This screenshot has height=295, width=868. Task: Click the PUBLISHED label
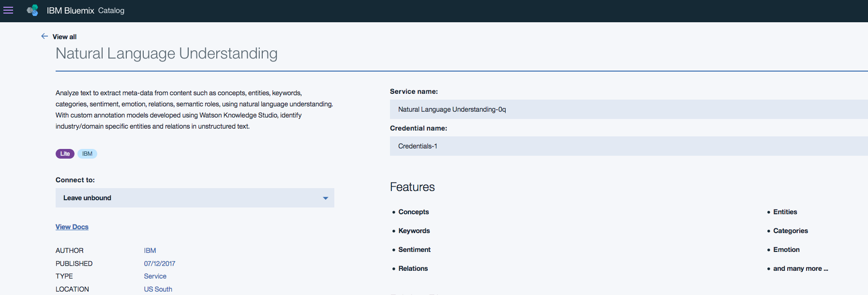coord(74,264)
